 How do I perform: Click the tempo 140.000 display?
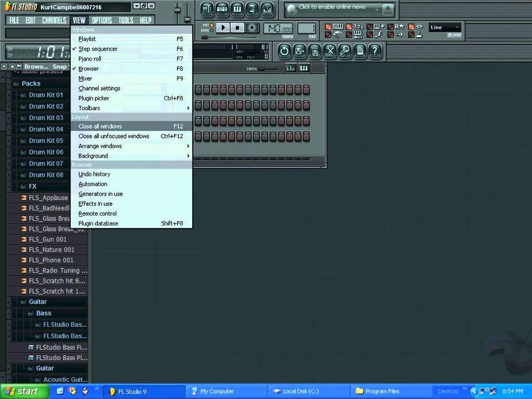[278, 28]
